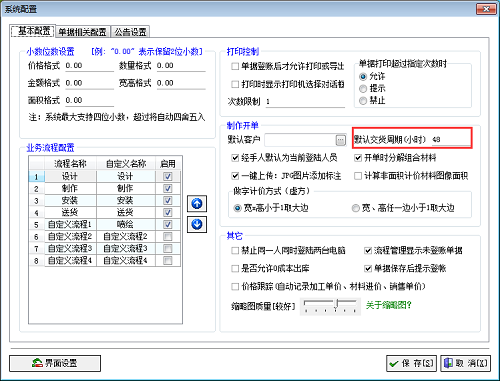Click the 默认交货周期 input field
Image resolution: width=500 pixels, height=381 pixels.
tap(451, 140)
